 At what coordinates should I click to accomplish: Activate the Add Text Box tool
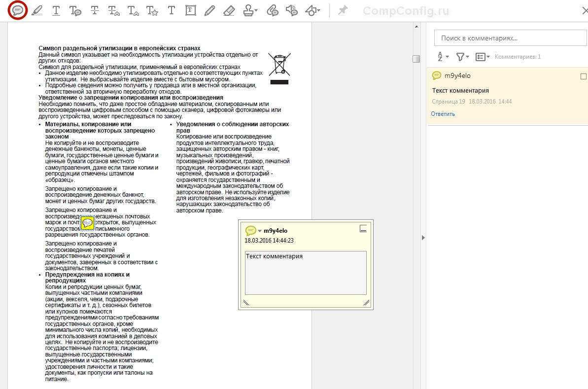190,10
